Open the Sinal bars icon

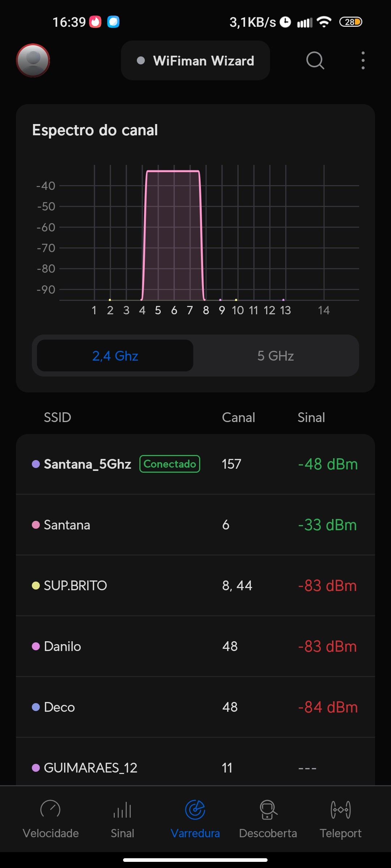[x=122, y=809]
